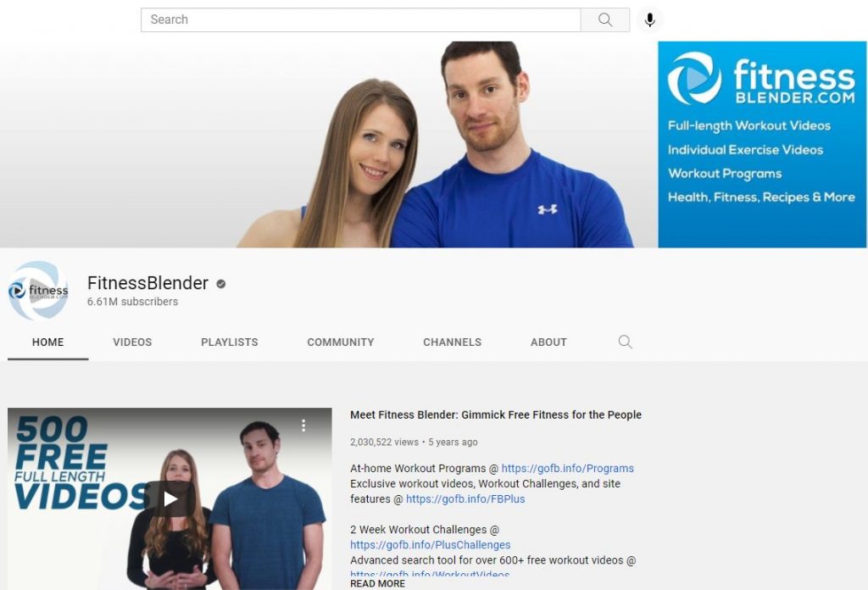Click 'Workout Programs' banner text
This screenshot has width=868, height=590.
coord(725,174)
